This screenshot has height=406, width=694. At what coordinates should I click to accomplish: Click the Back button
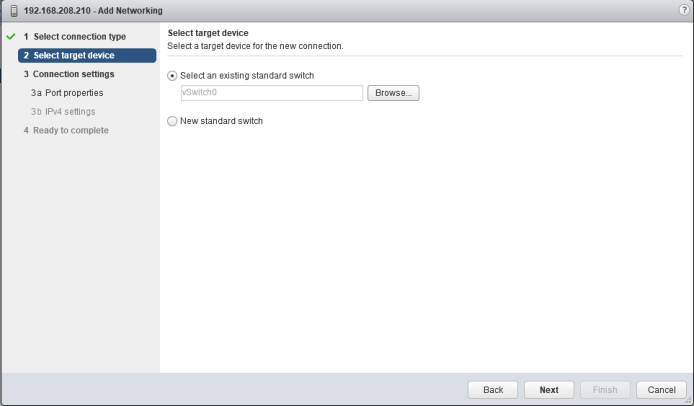493,389
